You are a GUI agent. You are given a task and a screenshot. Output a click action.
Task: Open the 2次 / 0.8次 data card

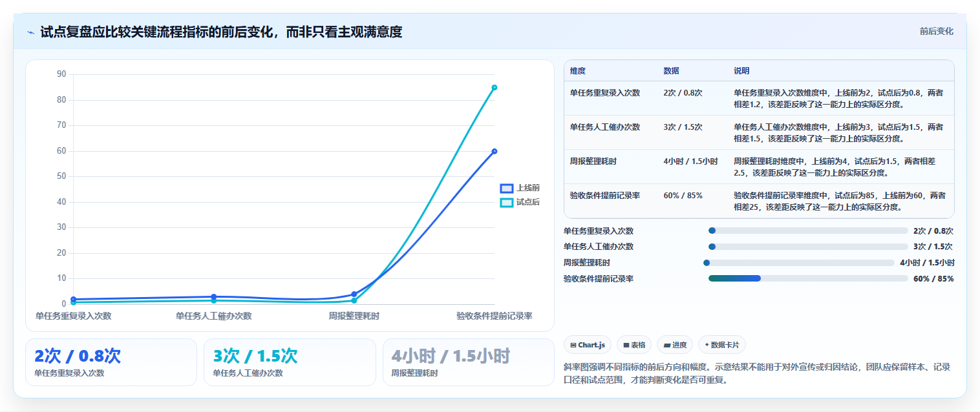tap(111, 362)
